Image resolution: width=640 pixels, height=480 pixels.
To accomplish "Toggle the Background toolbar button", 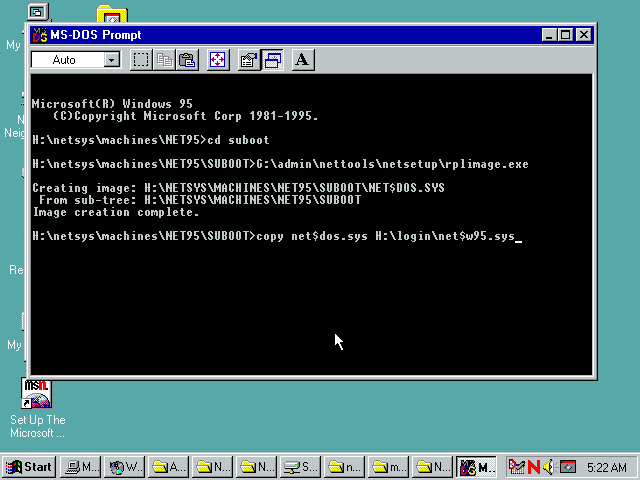I will (272, 60).
